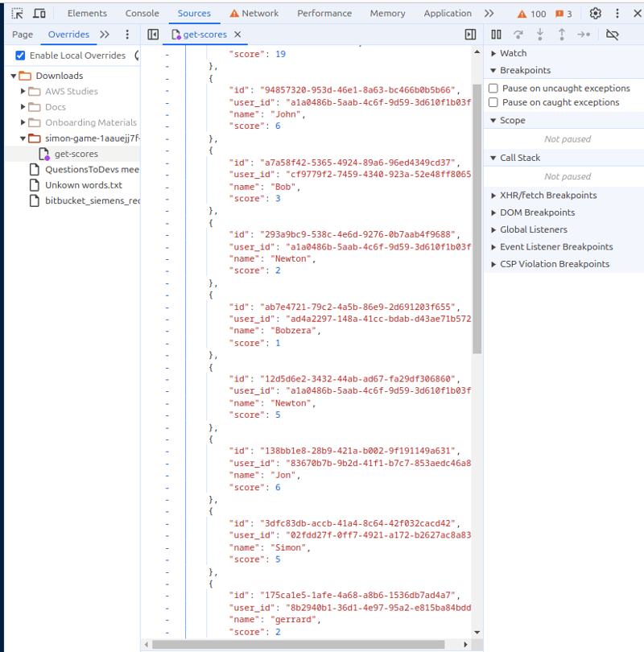Show more DevTools tabs chevron
The height and width of the screenshot is (652, 644).
[489, 14]
